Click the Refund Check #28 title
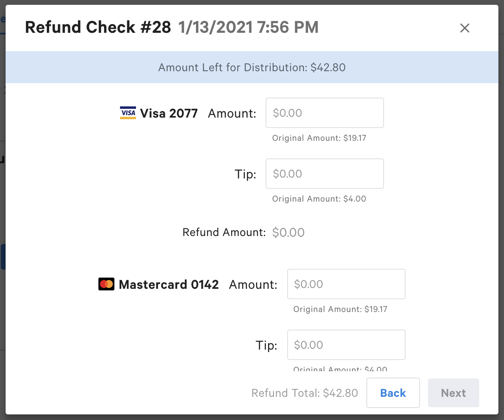 (98, 27)
